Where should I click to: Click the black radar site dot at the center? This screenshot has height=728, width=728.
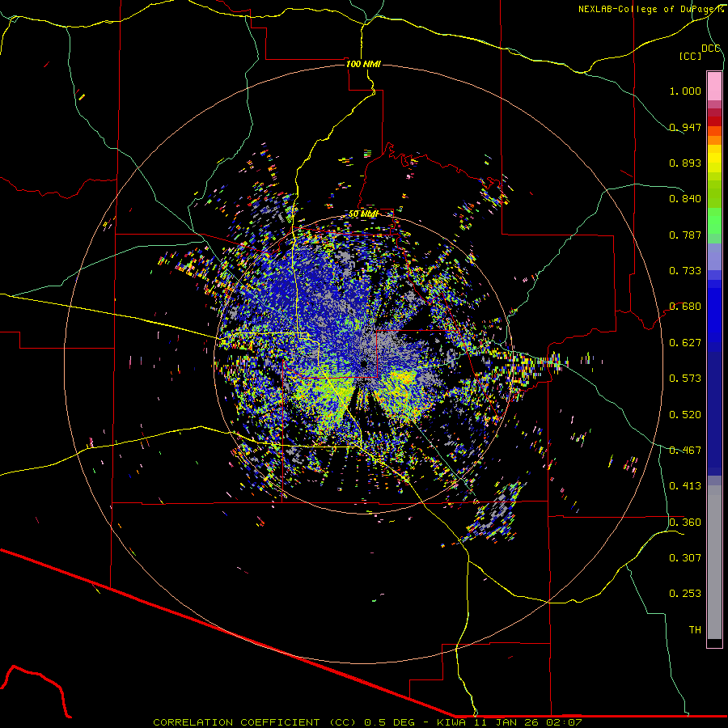tap(365, 364)
